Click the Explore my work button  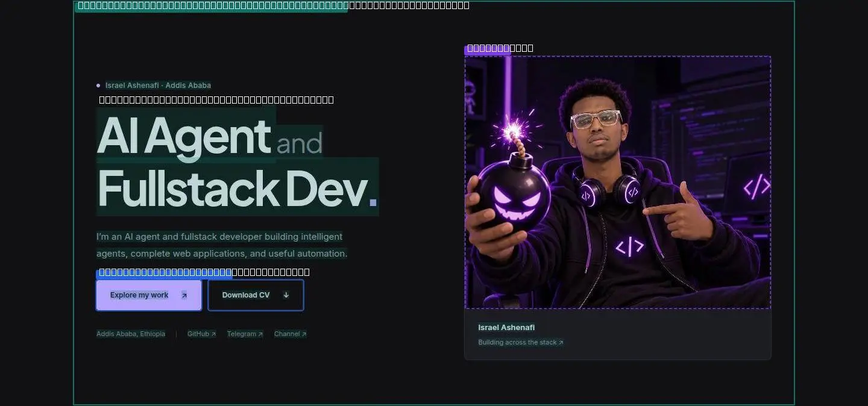pyautogui.click(x=149, y=295)
